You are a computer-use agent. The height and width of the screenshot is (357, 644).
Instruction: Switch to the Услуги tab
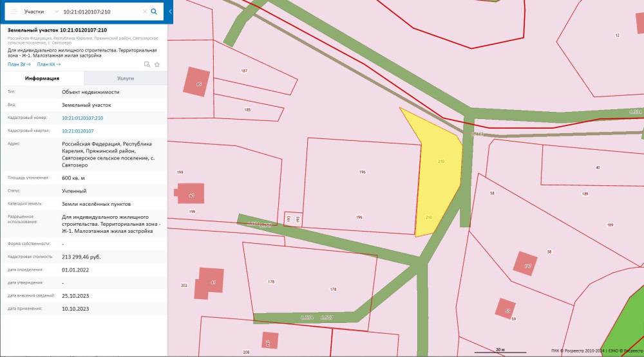tap(125, 78)
